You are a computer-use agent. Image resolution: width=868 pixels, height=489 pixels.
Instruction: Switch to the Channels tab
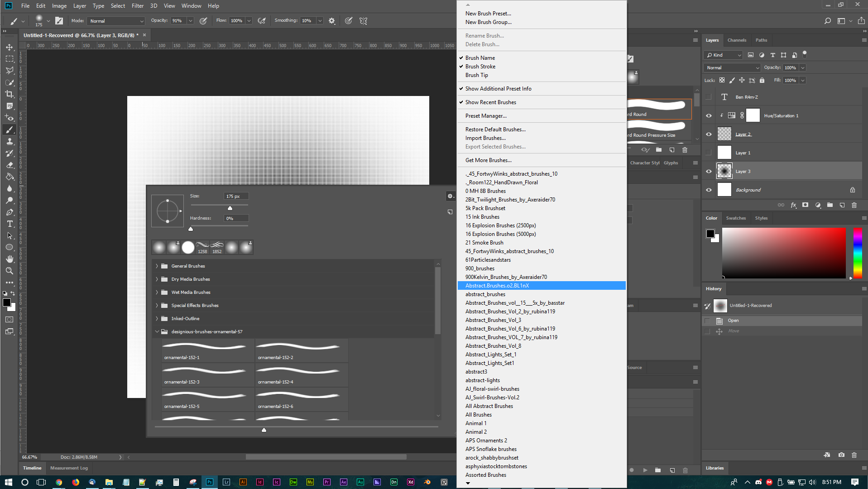[737, 40]
